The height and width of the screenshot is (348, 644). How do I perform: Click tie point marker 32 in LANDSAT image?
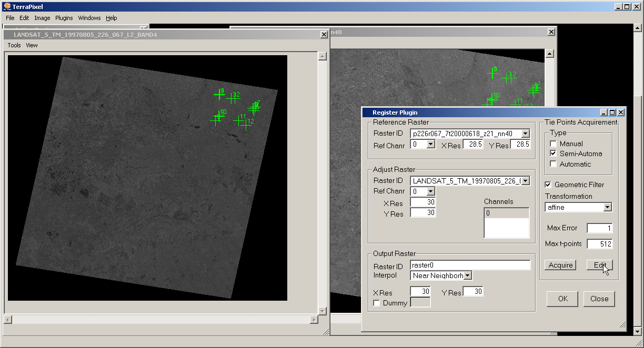coord(232,98)
